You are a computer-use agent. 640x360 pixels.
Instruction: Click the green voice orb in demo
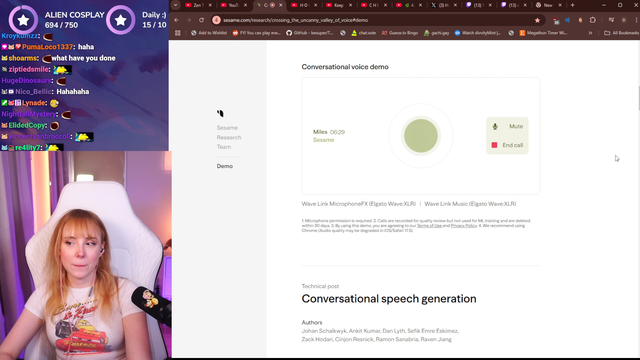(x=421, y=136)
